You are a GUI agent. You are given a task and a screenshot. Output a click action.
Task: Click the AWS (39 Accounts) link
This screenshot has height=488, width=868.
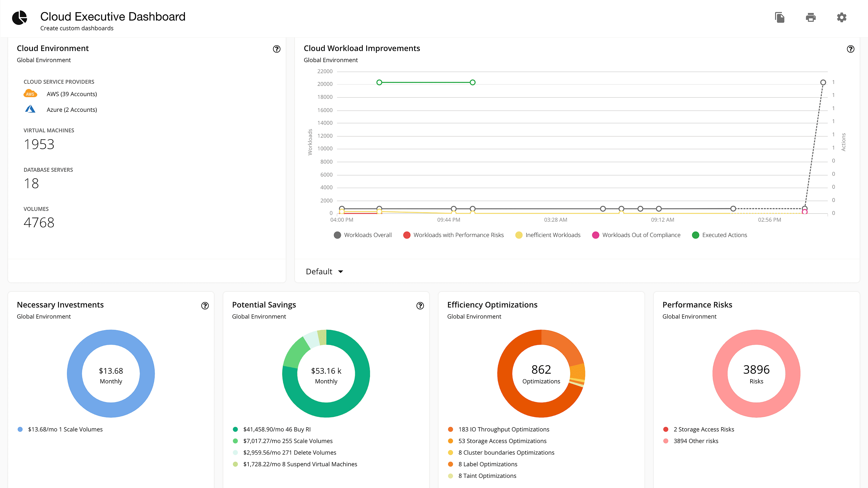(71, 94)
